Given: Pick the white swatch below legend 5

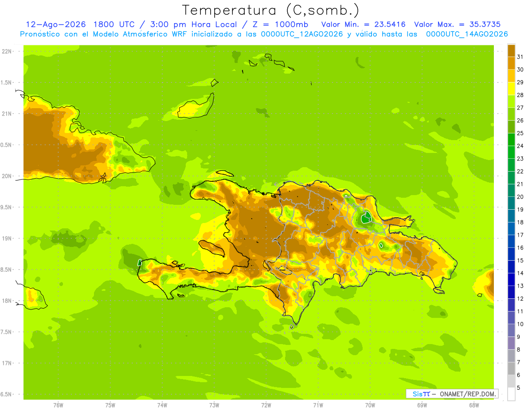Looking at the screenshot, I should point(511,394).
